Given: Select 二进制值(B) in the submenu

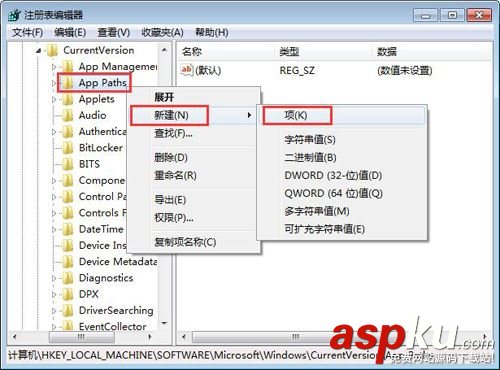Looking at the screenshot, I should tap(342, 157).
